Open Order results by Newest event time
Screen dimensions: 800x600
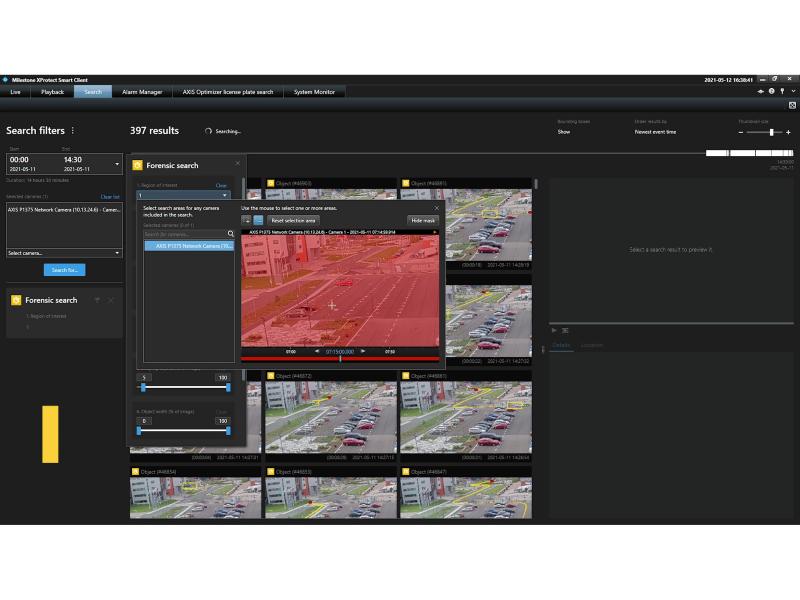(655, 132)
